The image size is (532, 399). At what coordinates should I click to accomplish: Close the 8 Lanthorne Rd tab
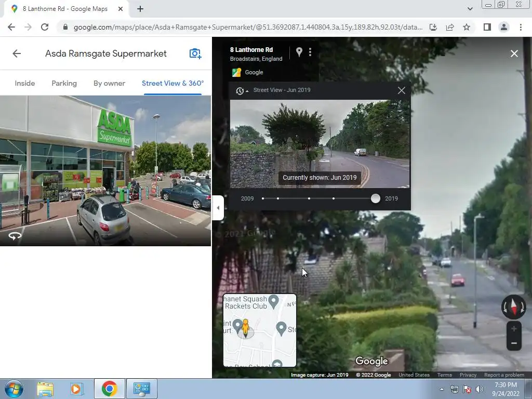pyautogui.click(x=121, y=9)
